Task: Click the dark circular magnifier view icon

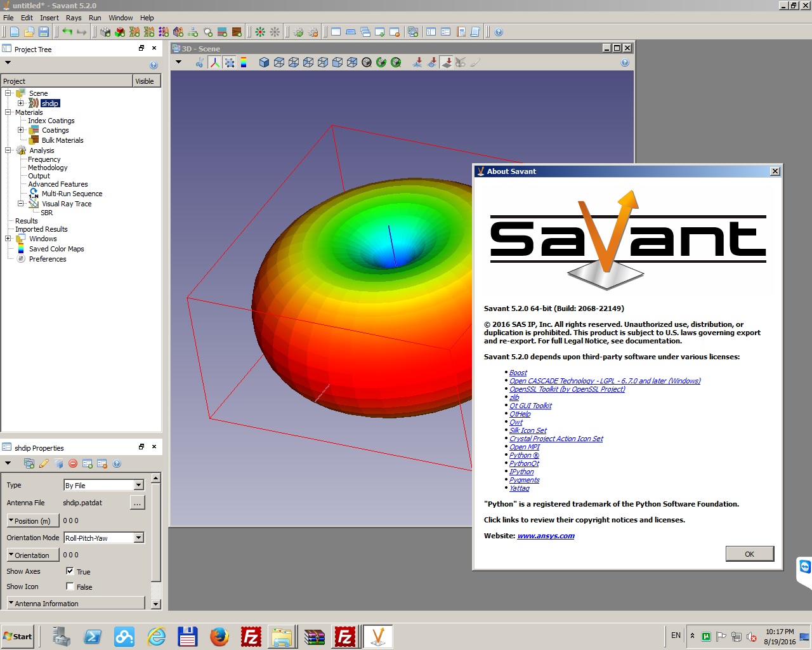Action: 367,62
